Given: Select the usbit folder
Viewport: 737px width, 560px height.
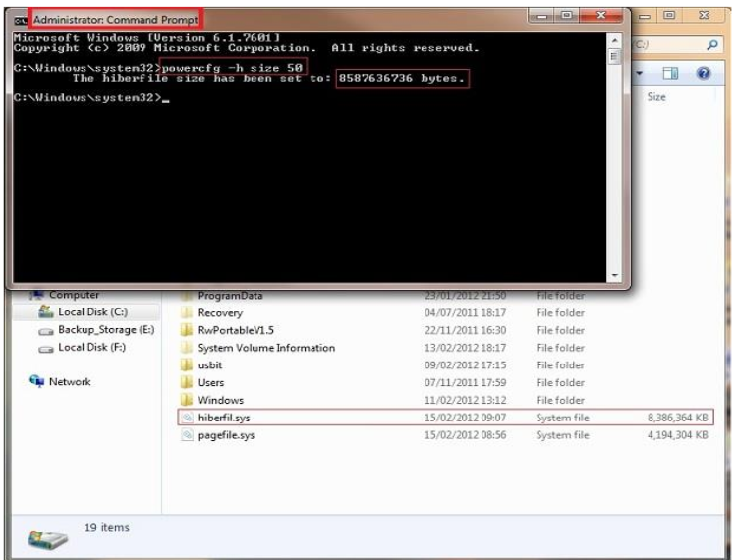Looking at the screenshot, I should 209,365.
